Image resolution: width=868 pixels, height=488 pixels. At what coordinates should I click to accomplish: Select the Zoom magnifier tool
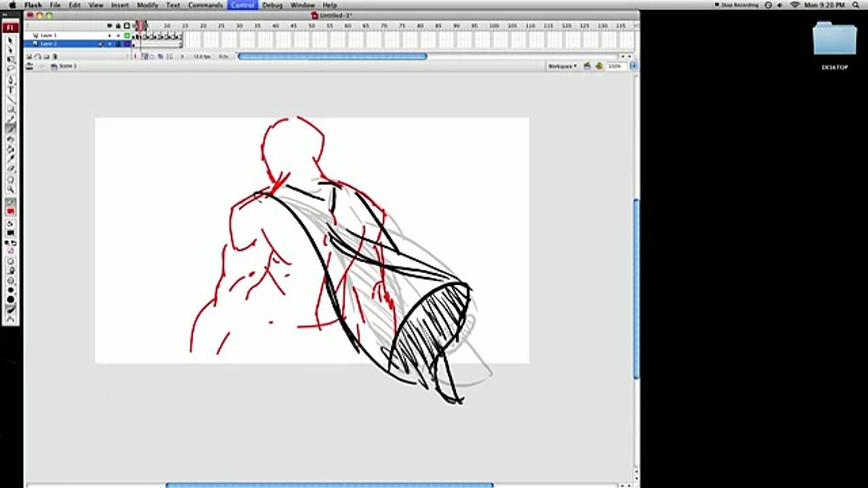pyautogui.click(x=10, y=190)
